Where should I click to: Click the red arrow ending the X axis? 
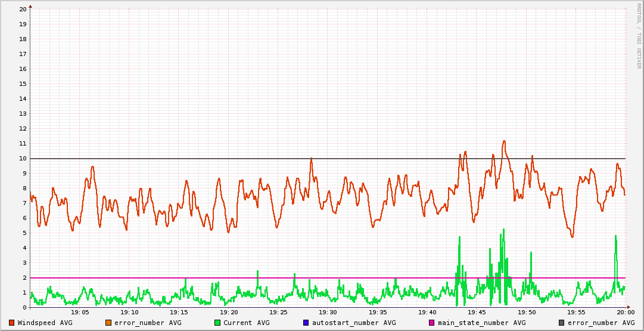629,308
